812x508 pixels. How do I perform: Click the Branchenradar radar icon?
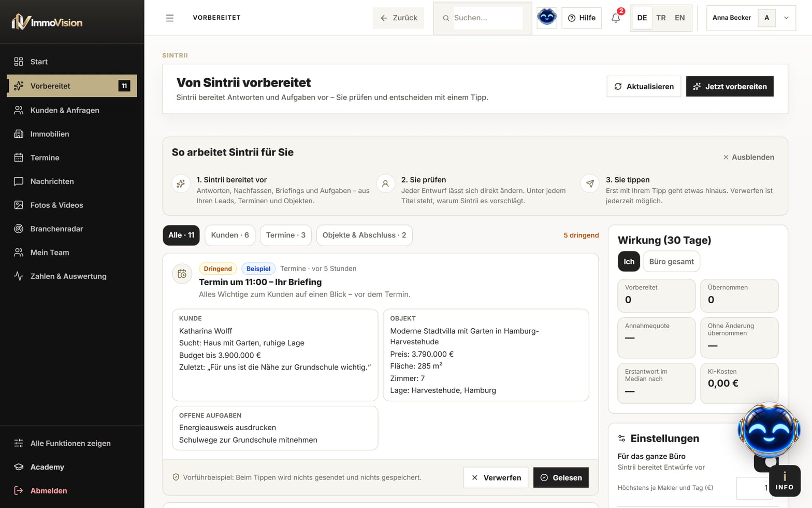click(19, 229)
